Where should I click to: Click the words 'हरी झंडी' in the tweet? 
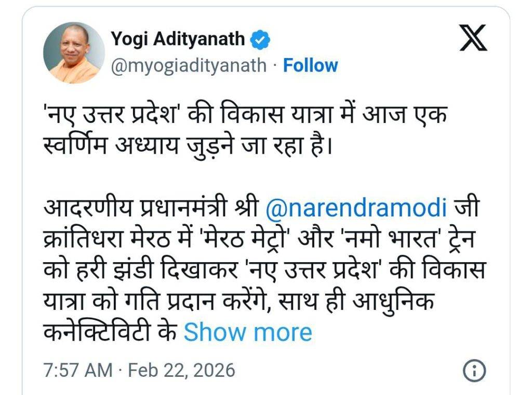(103, 271)
